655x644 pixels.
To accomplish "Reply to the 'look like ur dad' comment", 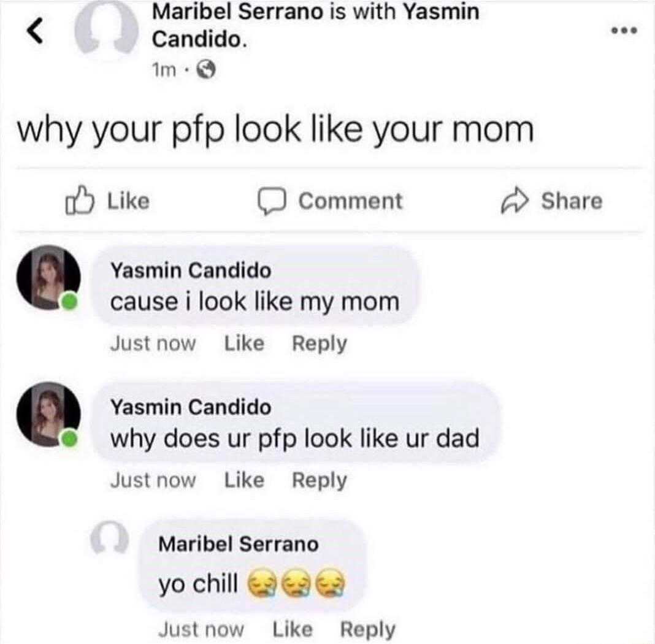I will coord(320,481).
